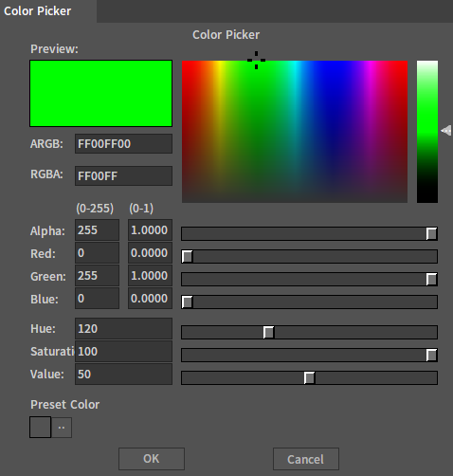Click the Alpha slider handle

(431, 233)
